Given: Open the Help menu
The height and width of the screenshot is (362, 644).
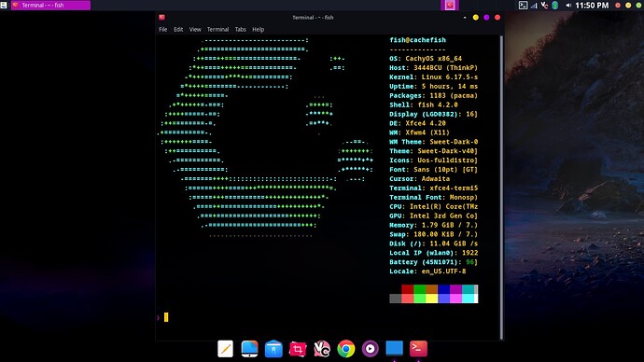Looking at the screenshot, I should (258, 30).
